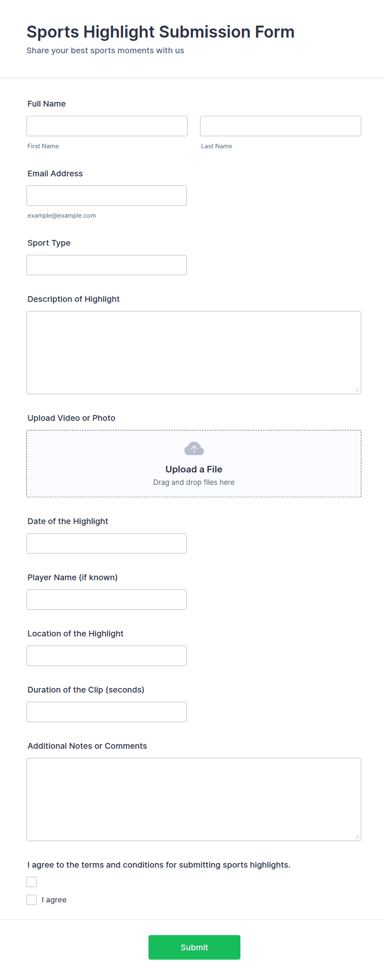Click the Duration of the Clip field
Screen dimensions: 384x980
tap(107, 712)
